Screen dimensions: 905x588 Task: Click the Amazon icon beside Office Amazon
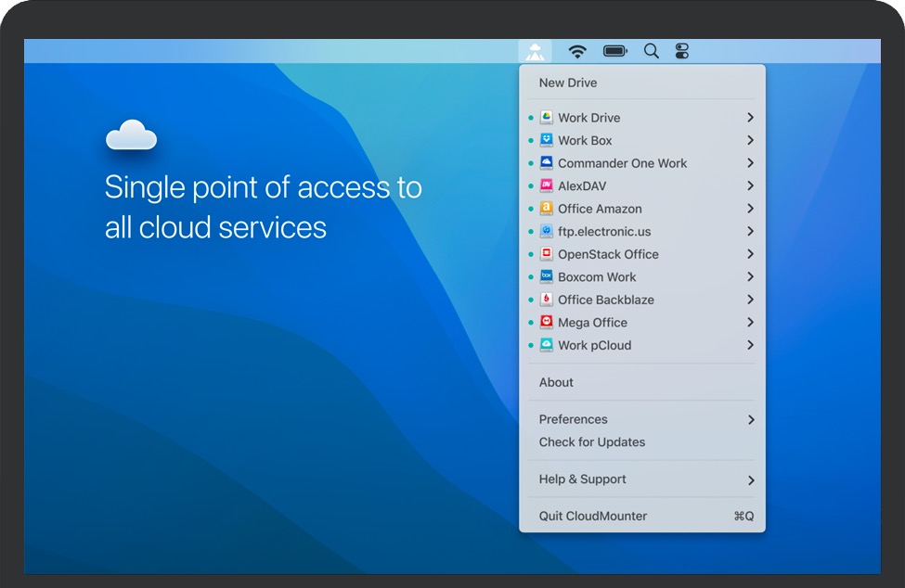click(x=546, y=208)
